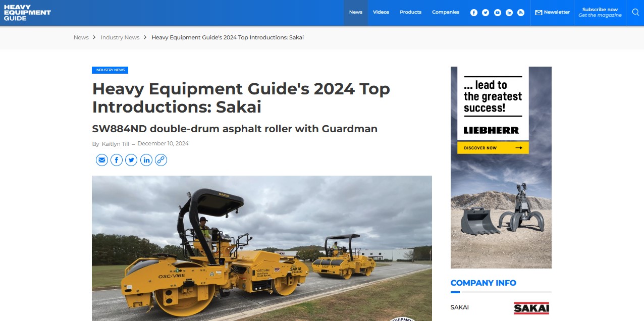Share article on Twitter
Screen dimensions: 644x321
point(131,160)
